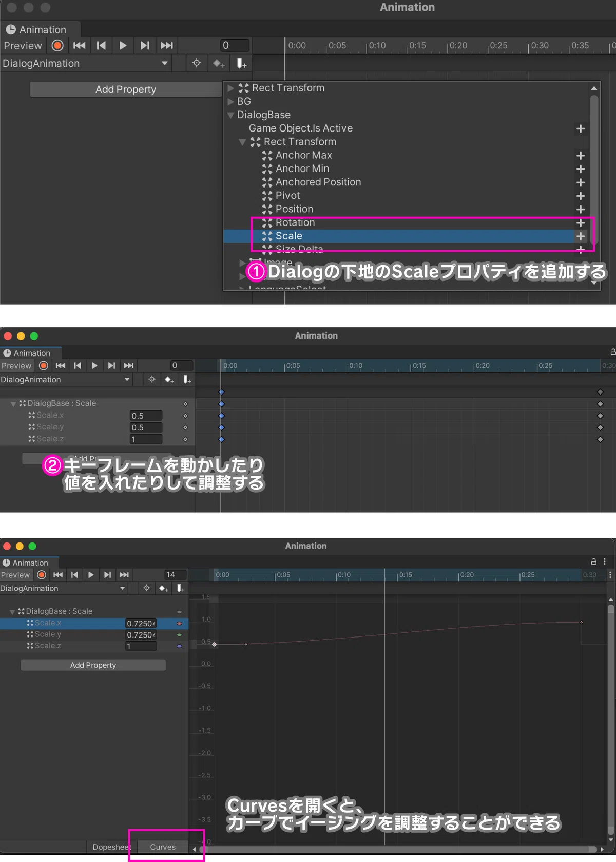Switch to the Curves tab
This screenshot has height=862, width=616.
162,847
